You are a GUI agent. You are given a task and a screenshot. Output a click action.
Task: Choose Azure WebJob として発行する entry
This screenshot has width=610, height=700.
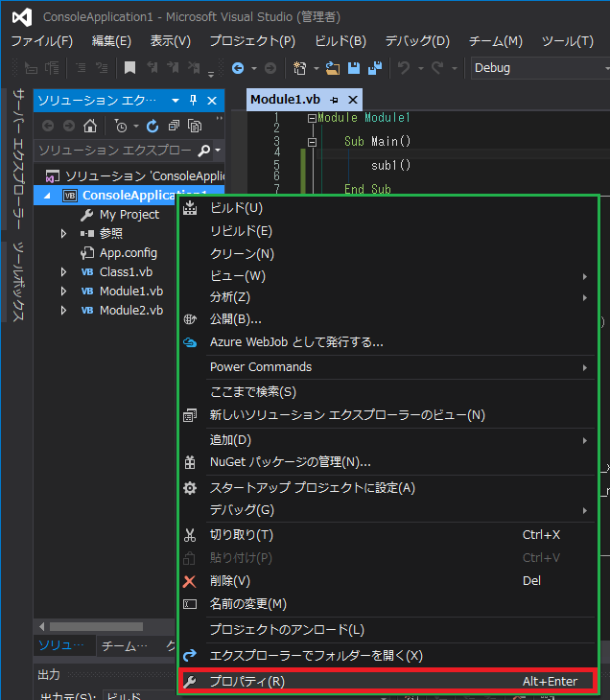point(388,342)
